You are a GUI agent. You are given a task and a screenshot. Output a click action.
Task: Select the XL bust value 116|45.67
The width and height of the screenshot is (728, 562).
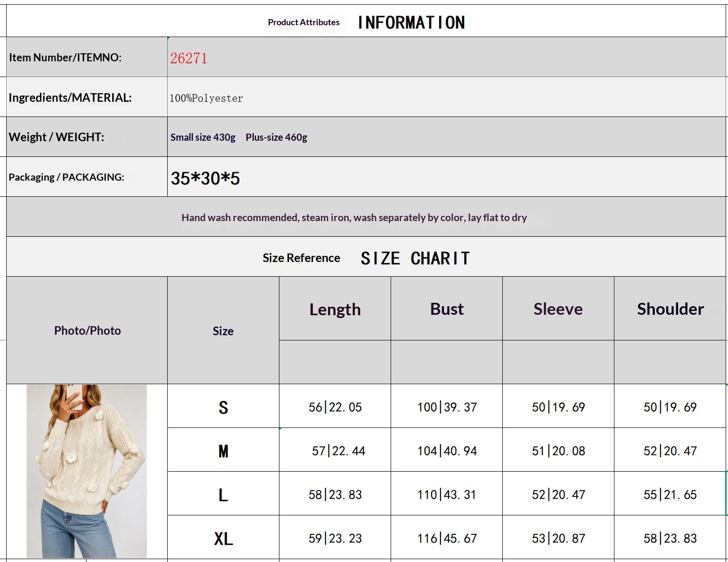tap(447, 538)
